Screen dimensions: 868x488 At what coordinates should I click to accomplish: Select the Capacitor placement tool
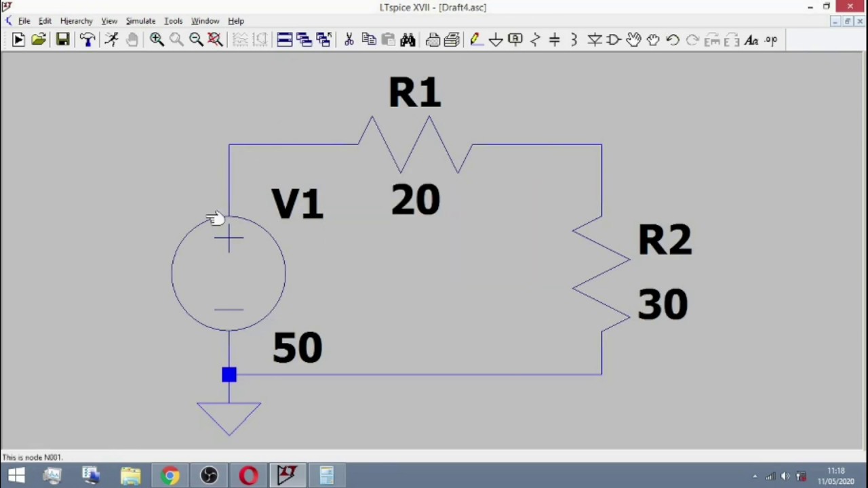[555, 40]
